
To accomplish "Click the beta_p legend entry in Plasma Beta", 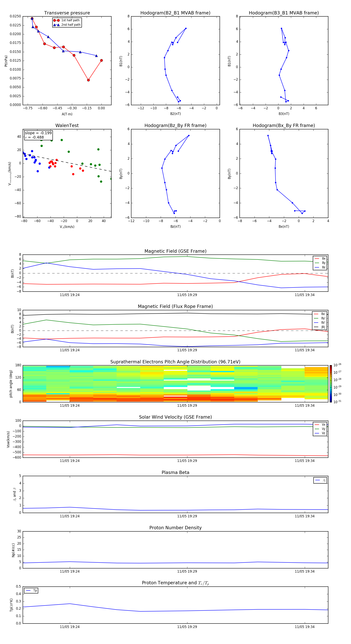I will tap(320, 480).
